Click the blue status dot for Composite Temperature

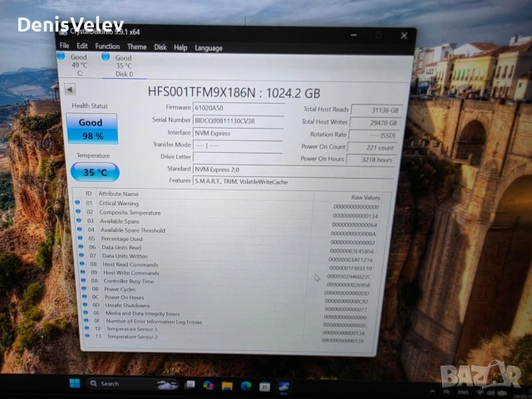[x=78, y=211]
